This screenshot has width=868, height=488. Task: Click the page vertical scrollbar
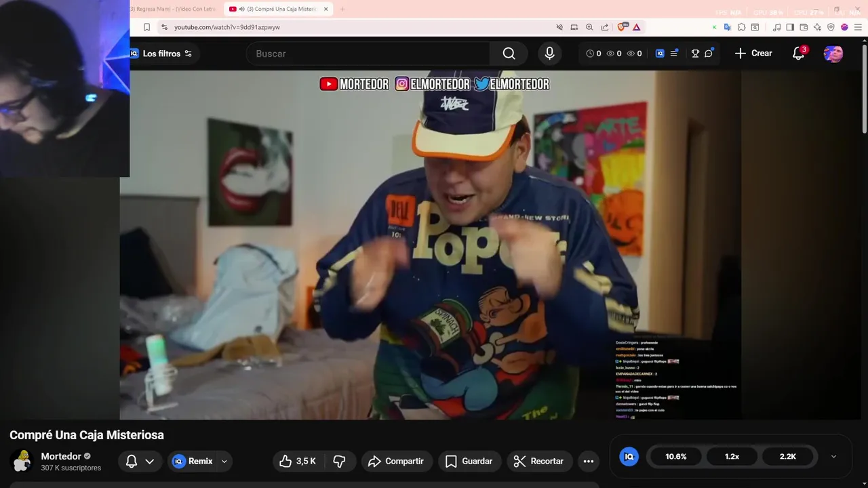click(x=864, y=88)
